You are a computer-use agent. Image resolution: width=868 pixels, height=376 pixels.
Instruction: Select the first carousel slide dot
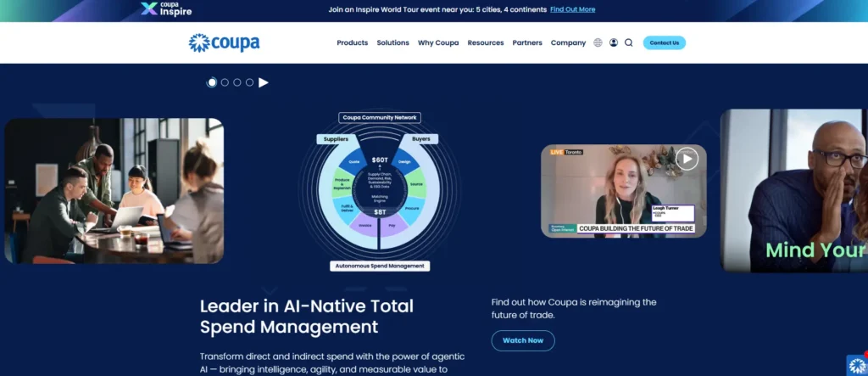(x=211, y=82)
